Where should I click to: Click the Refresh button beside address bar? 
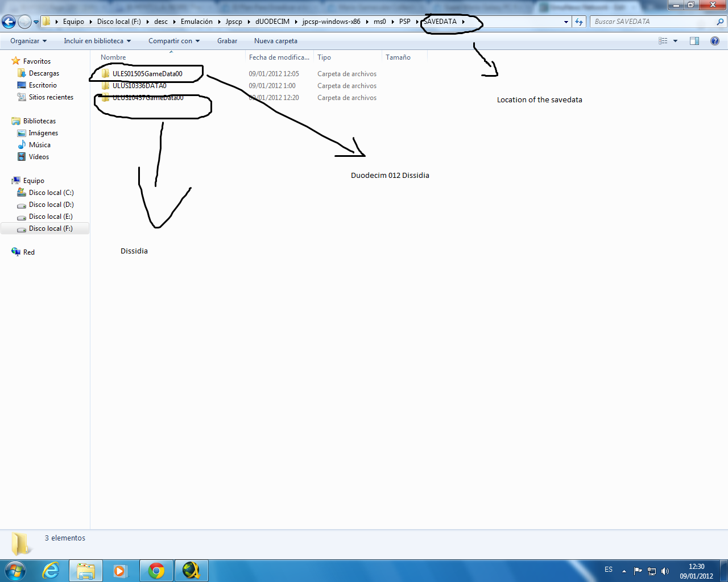(579, 22)
